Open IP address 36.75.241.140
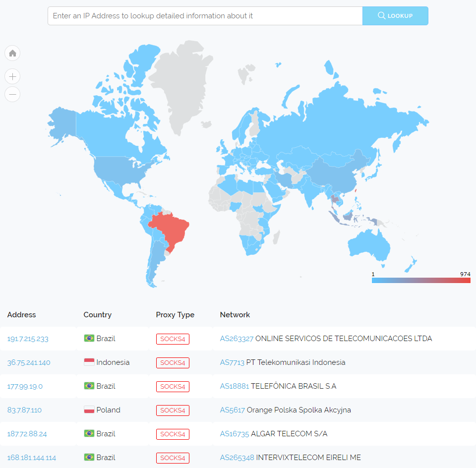The image size is (476, 468). [x=29, y=362]
